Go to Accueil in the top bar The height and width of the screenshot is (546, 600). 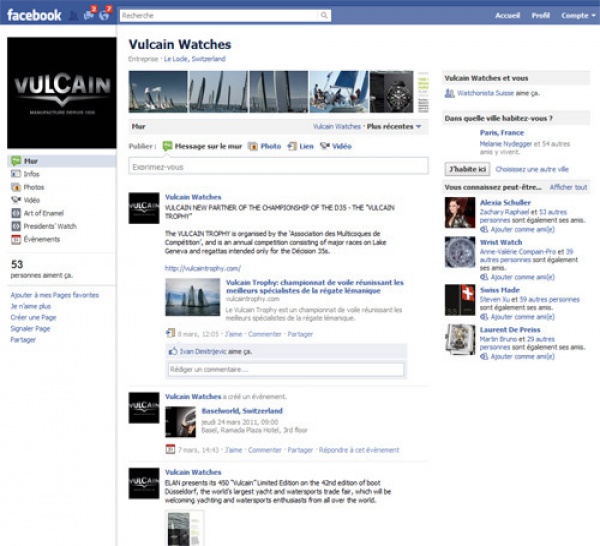pos(507,16)
